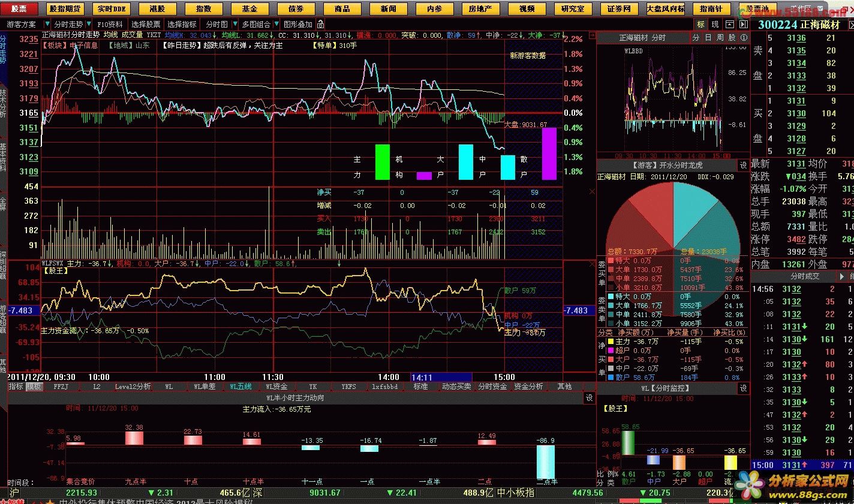
Task: Click the cyan 大户 bar in the chart legend
Action: coord(466,162)
